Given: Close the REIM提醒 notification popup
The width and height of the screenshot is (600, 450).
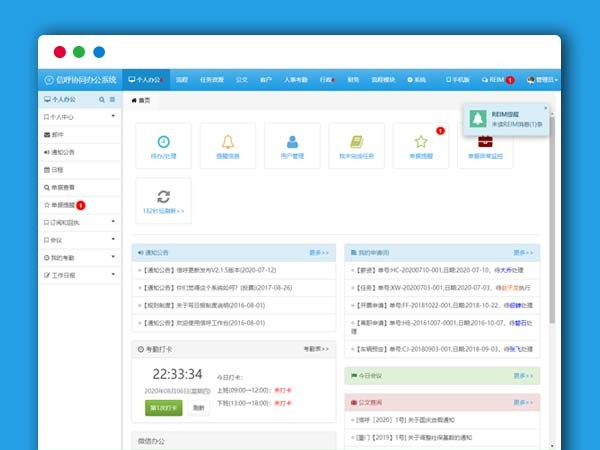Looking at the screenshot, I should coord(545,107).
